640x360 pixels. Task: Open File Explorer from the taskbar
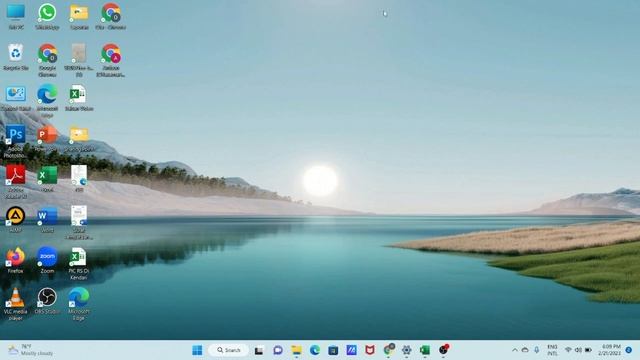coord(296,350)
